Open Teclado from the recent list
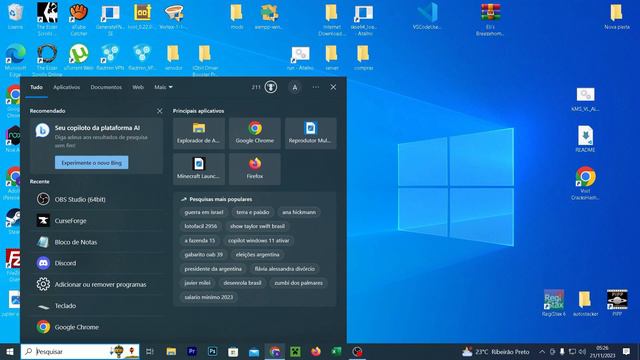This screenshot has height=360, width=640. (97, 305)
